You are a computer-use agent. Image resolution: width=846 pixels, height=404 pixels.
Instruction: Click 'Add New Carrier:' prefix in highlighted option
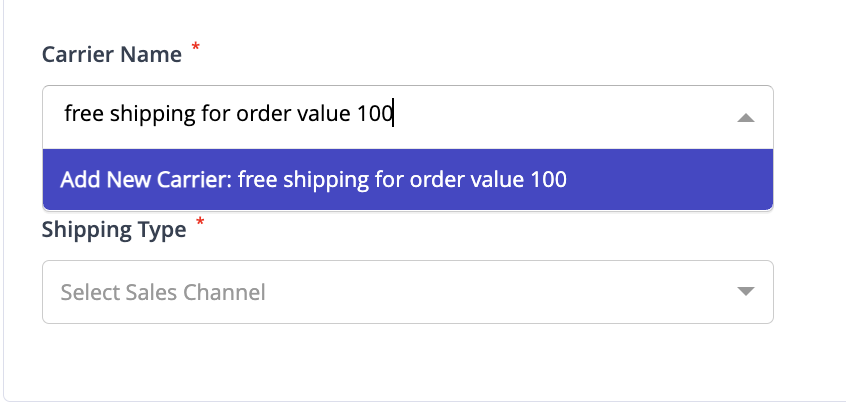[146, 180]
